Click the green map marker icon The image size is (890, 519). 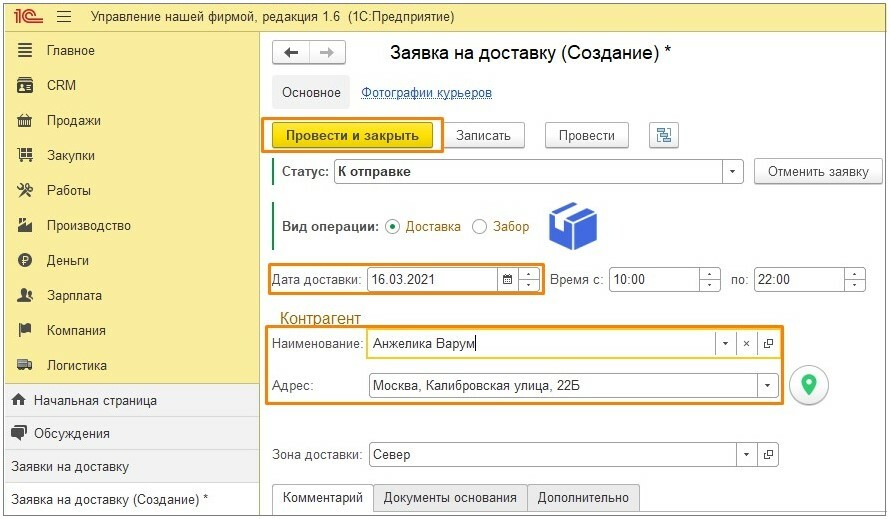(x=808, y=386)
